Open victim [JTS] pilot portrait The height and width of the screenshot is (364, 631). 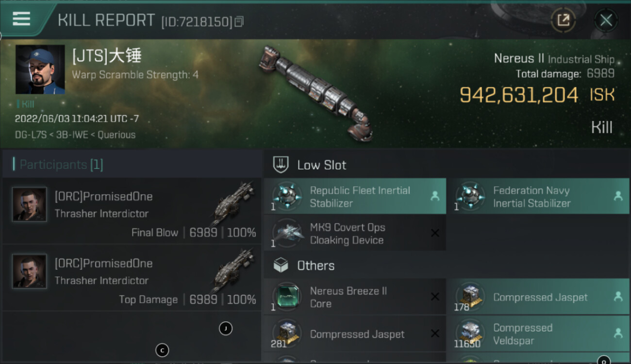click(40, 69)
